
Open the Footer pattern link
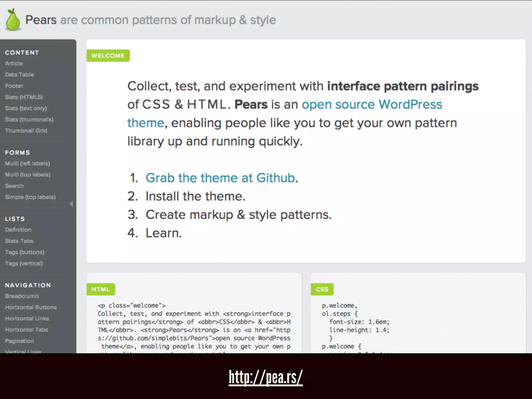[x=14, y=86]
